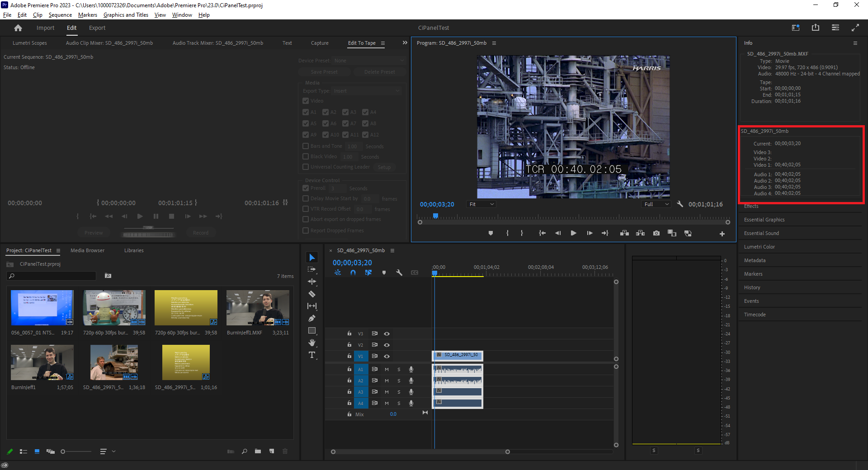This screenshot has height=470, width=868.
Task: Expand the hidden panel tabs chevron
Action: (405, 43)
